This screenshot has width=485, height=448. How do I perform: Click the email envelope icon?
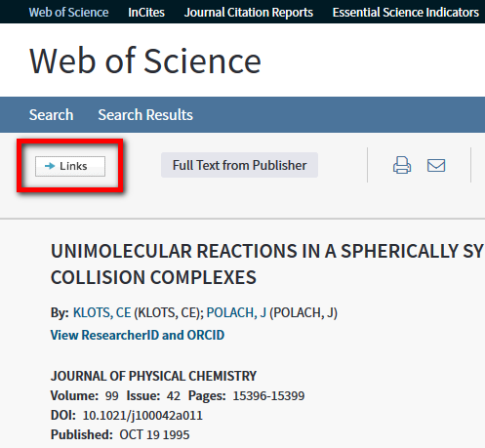(x=436, y=165)
